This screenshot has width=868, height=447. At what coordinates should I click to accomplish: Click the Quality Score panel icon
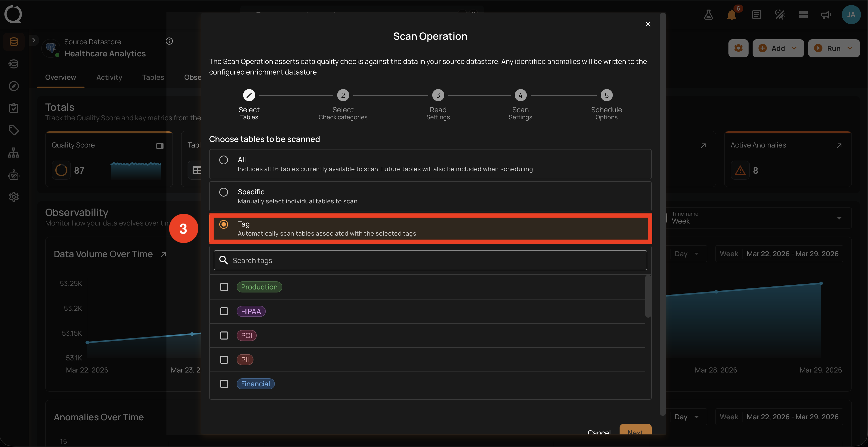pos(160,146)
